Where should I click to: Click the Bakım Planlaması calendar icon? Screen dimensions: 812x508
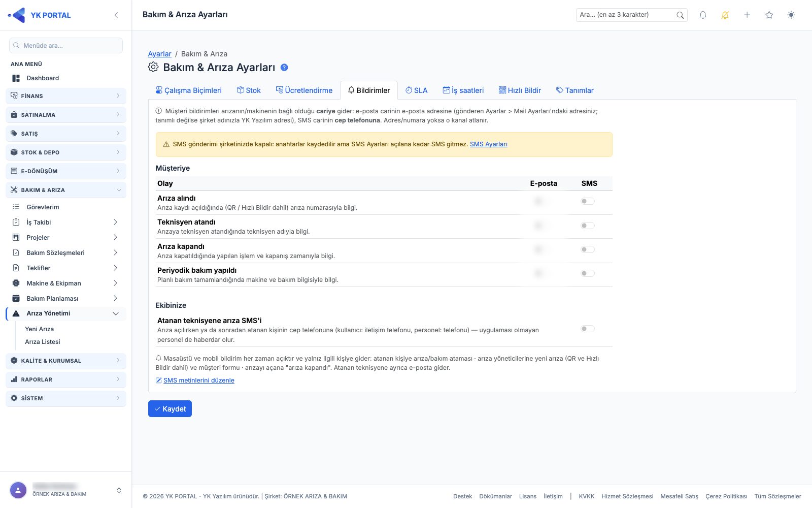coord(16,298)
